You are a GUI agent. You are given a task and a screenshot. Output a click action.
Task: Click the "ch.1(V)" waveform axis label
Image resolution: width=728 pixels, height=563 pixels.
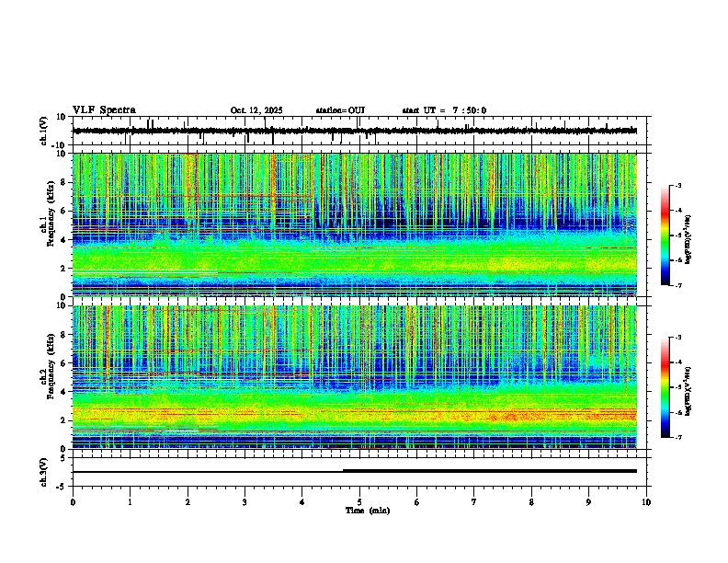tap(44, 131)
